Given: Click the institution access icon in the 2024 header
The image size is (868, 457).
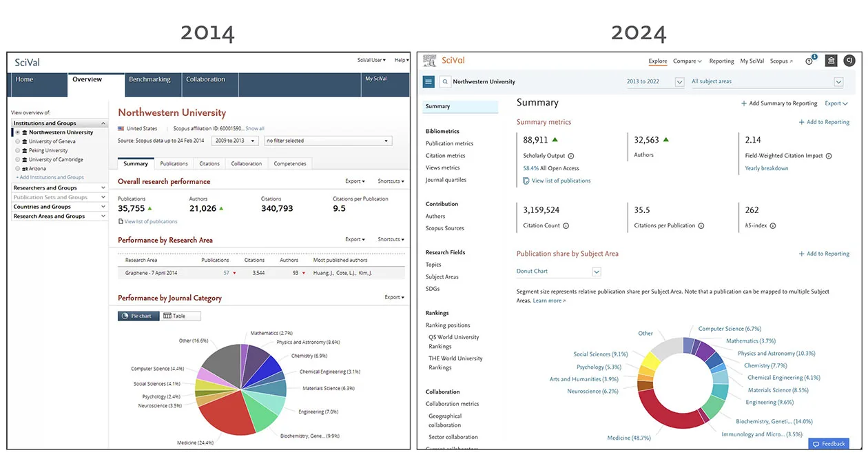Looking at the screenshot, I should point(831,61).
